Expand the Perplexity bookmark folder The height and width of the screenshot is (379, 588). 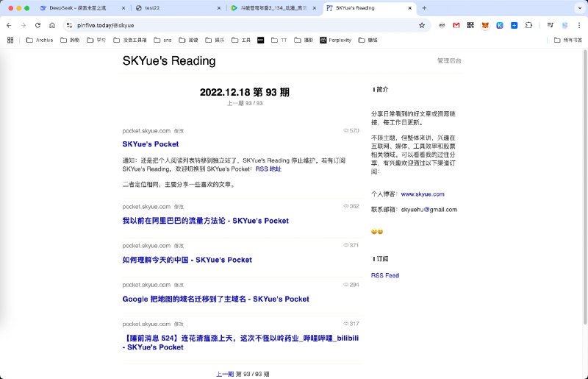(x=334, y=40)
